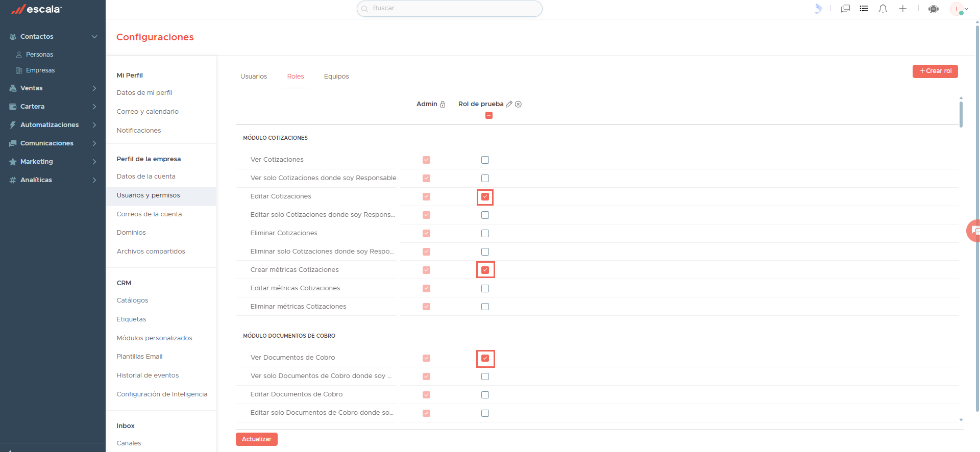The image size is (980, 452).
Task: Click the Comunicaciones chat icon
Action: (13, 143)
